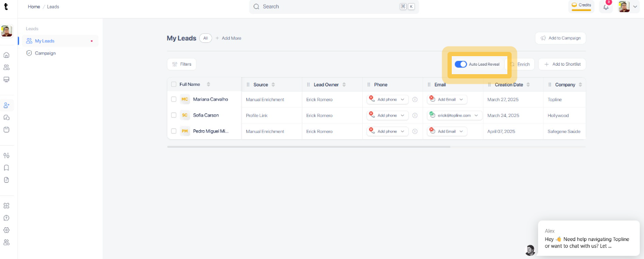Check the box for Mariana Carvalho
The height and width of the screenshot is (259, 644).
coord(174,99)
